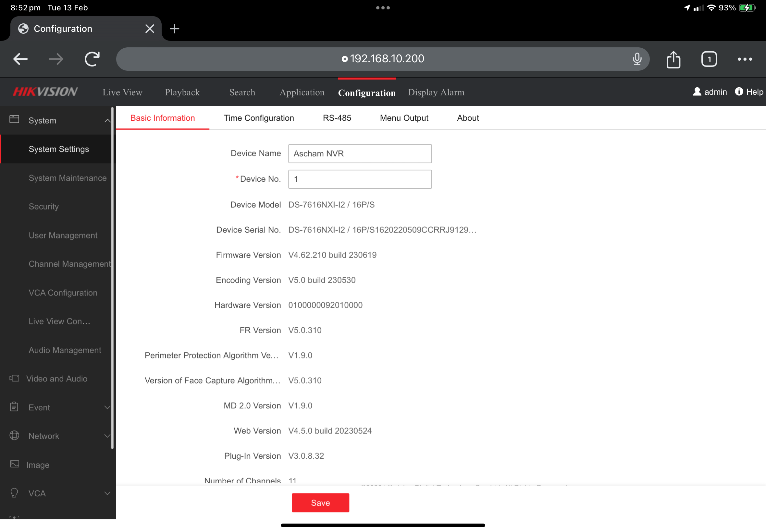766x532 pixels.
Task: Collapse the System sidebar section
Action: click(107, 121)
